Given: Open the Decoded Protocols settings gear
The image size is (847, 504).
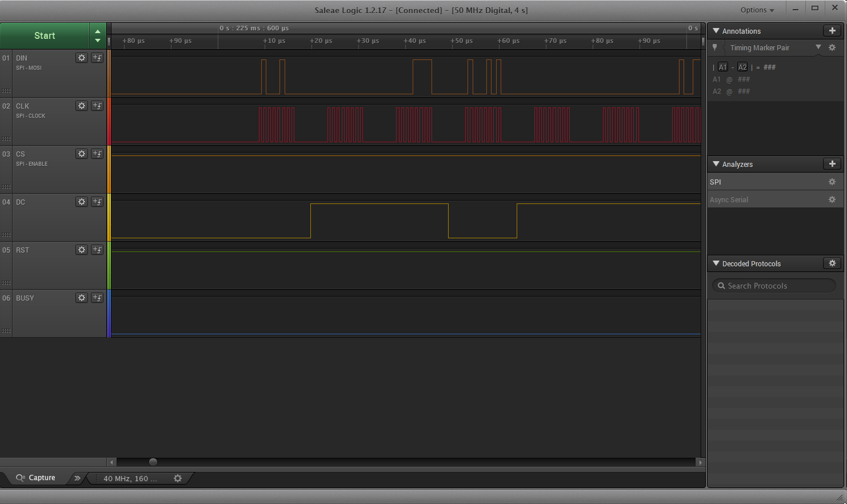Looking at the screenshot, I should [832, 263].
